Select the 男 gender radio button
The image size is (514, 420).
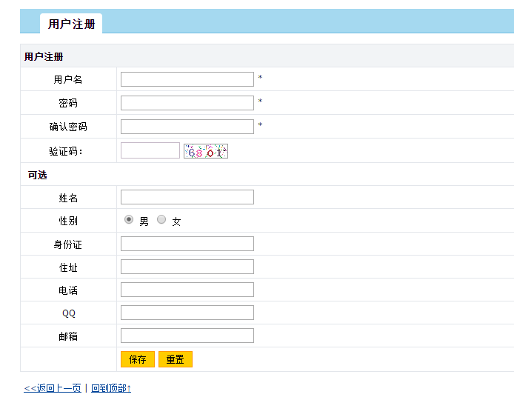pyautogui.click(x=129, y=220)
